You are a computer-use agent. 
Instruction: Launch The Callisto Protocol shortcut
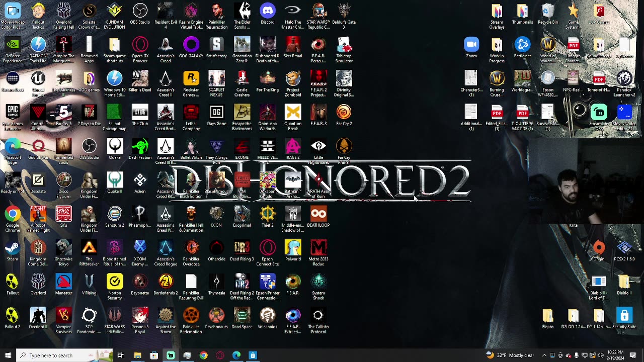pyautogui.click(x=318, y=320)
